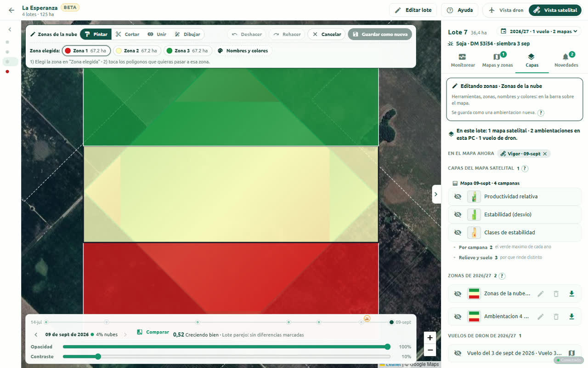Click Comparar in the timeline bar
Screen dimensions: 588x368
[153, 332]
